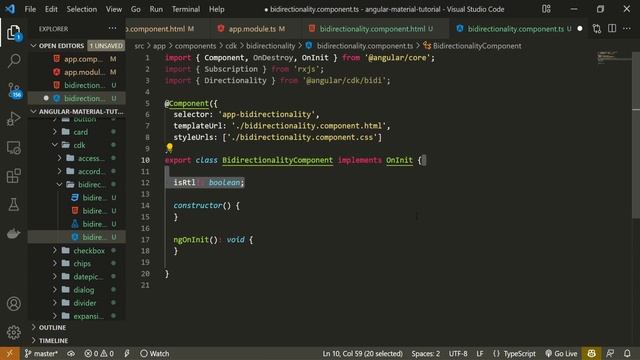Click the feedback icon in status bar
The image size is (640, 360).
[x=610, y=353]
